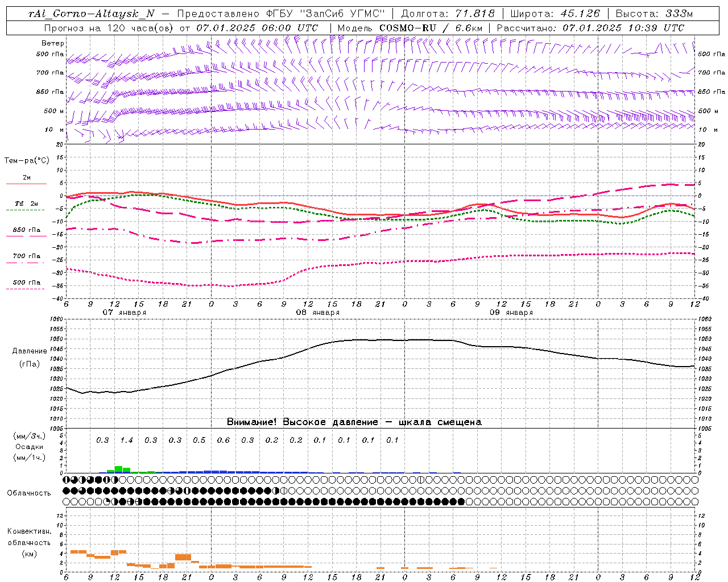Click the Давление panel label
Image resolution: width=728 pixels, height=582 pixels.
tap(30, 351)
